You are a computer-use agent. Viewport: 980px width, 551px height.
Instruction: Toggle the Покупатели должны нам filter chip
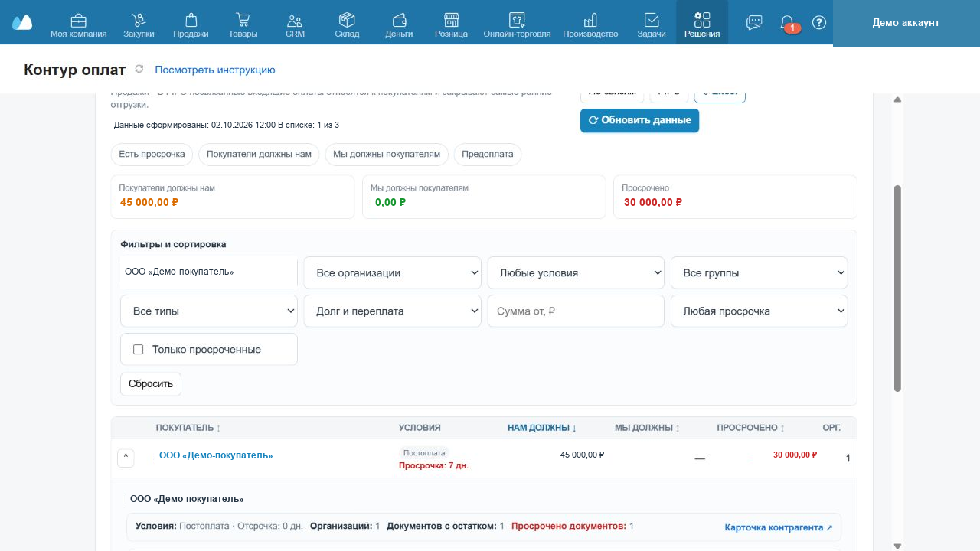(x=259, y=154)
